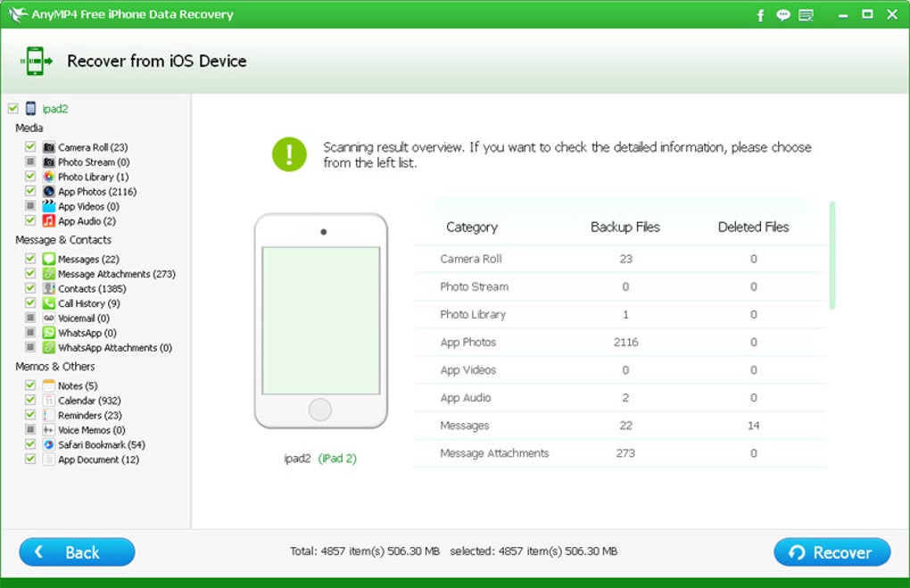Click the overview table vertical scrollbar
This screenshot has height=588, width=910.
coord(832,255)
